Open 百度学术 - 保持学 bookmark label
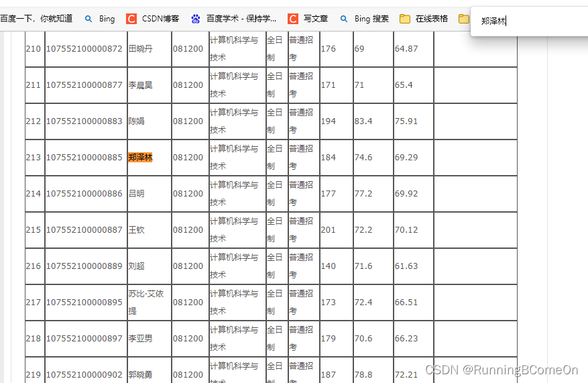The height and width of the screenshot is (383, 588). click(x=241, y=19)
